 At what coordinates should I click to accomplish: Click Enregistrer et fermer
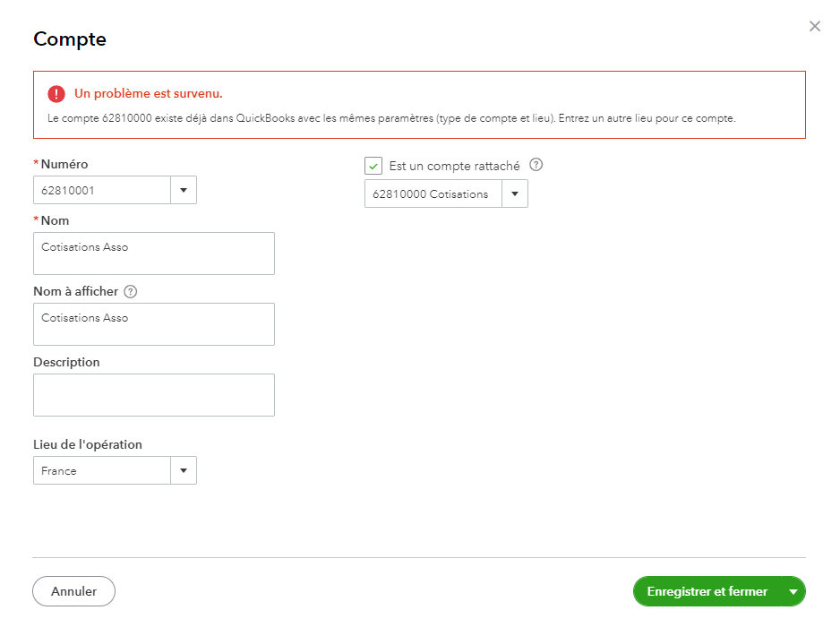click(707, 592)
